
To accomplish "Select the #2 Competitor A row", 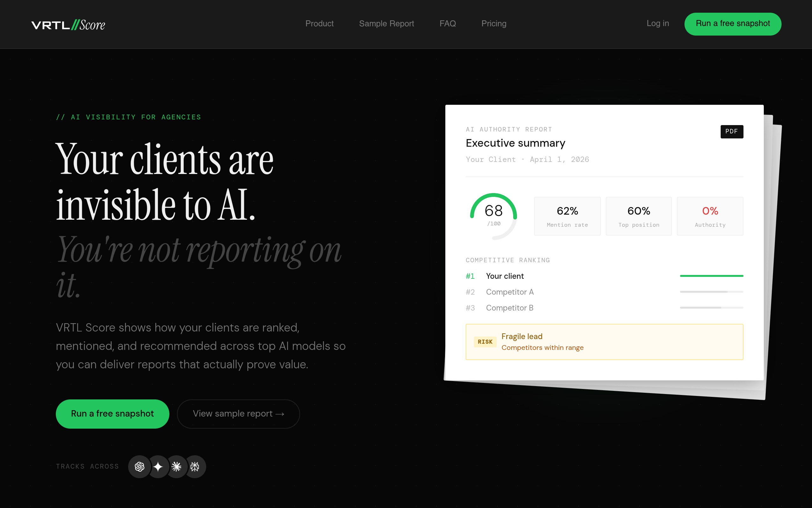I will coord(604,292).
